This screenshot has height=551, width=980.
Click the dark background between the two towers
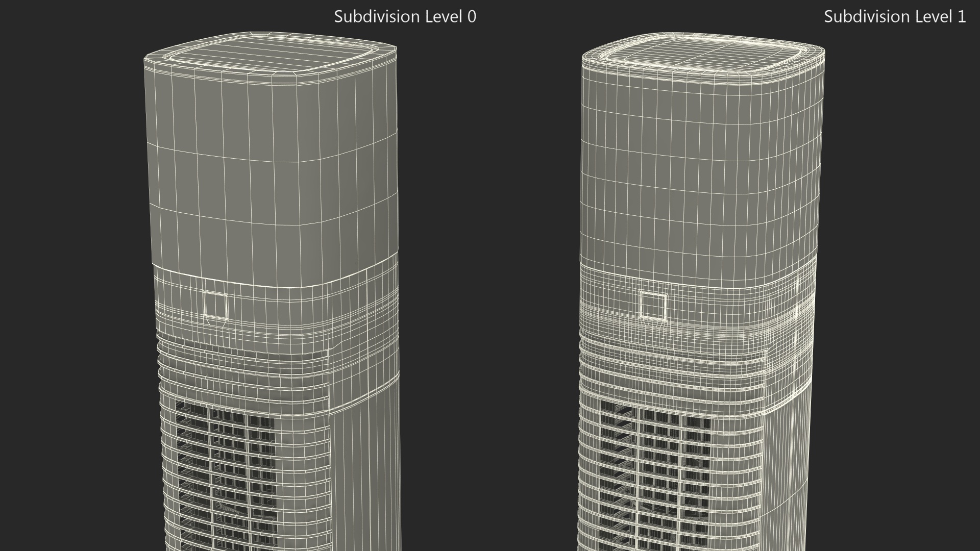(x=490, y=275)
